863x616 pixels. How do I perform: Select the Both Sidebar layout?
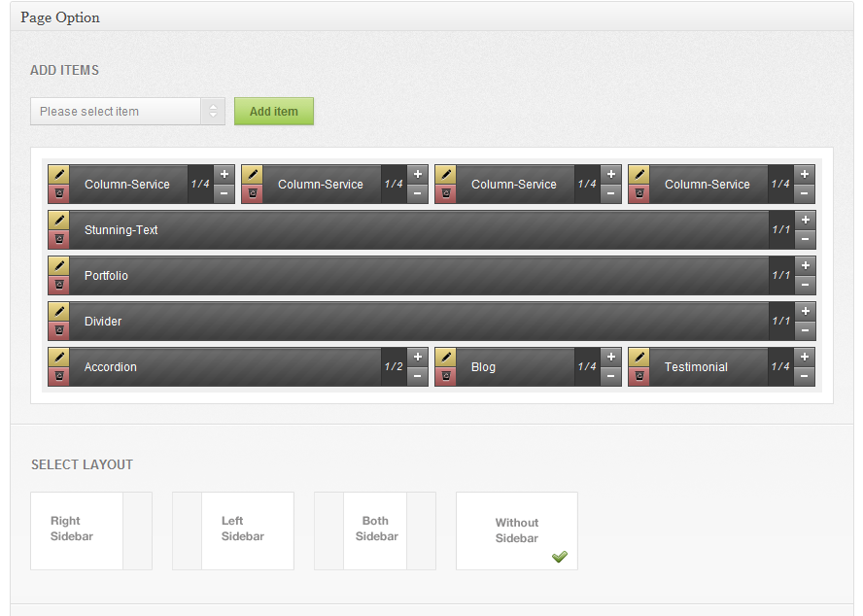[375, 530]
